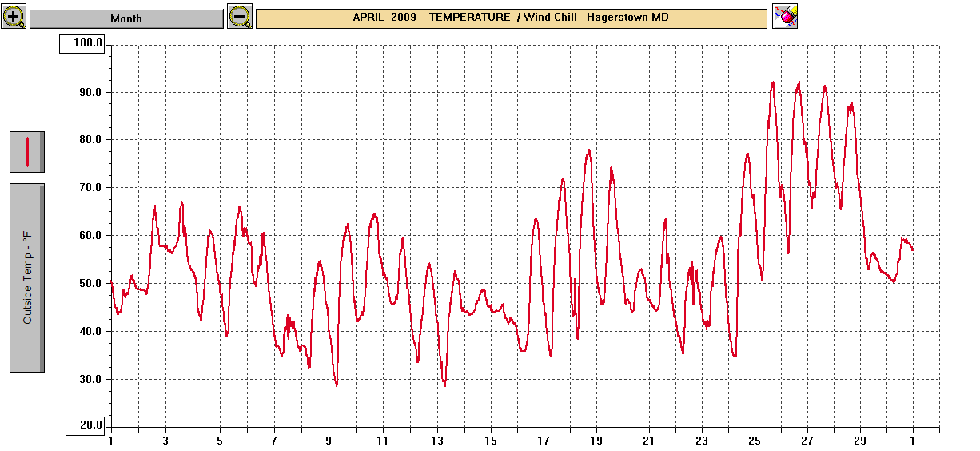Image resolution: width=980 pixels, height=451 pixels.
Task: Click the day 3 x-axis label
Action: (x=165, y=441)
